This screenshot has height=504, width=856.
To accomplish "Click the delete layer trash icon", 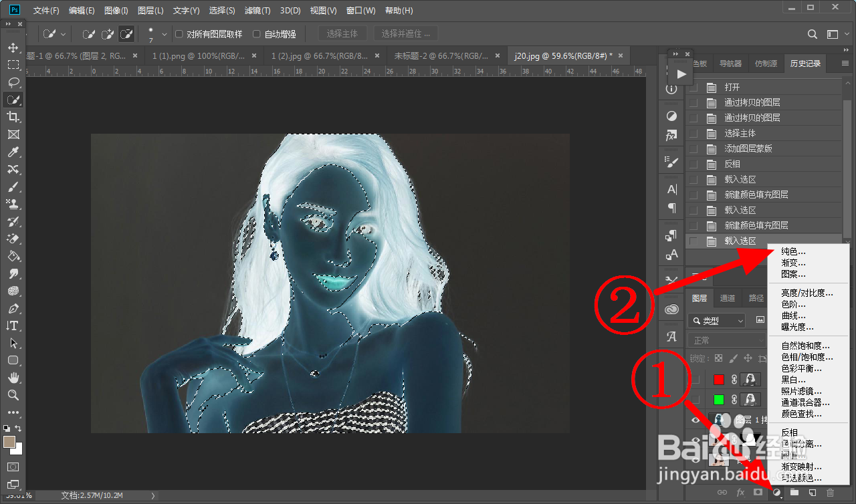I will tap(830, 493).
